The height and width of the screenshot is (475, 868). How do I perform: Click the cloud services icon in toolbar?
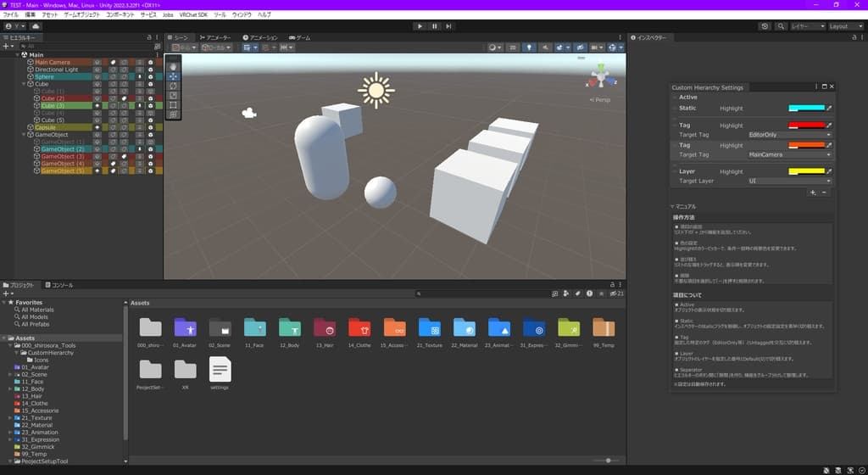(36, 26)
